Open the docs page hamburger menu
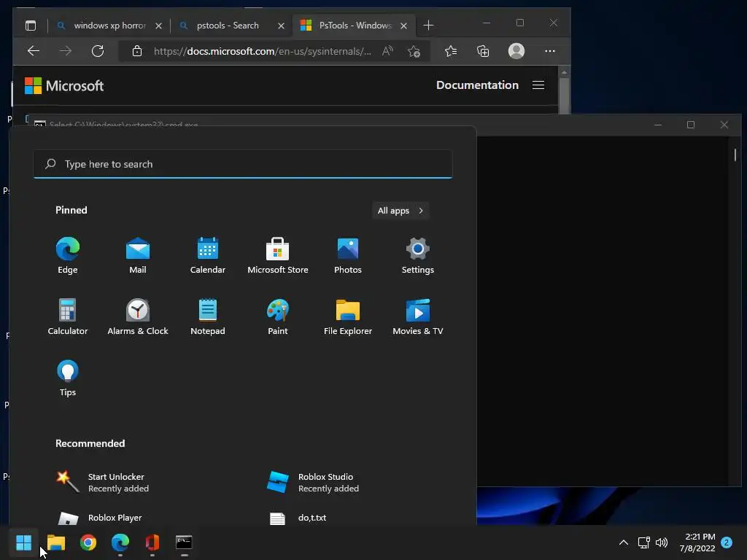 [538, 85]
